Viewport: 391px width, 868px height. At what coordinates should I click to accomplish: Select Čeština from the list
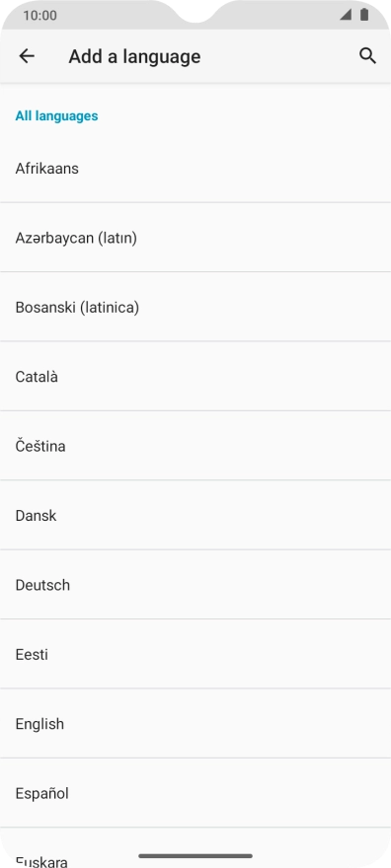(x=195, y=446)
